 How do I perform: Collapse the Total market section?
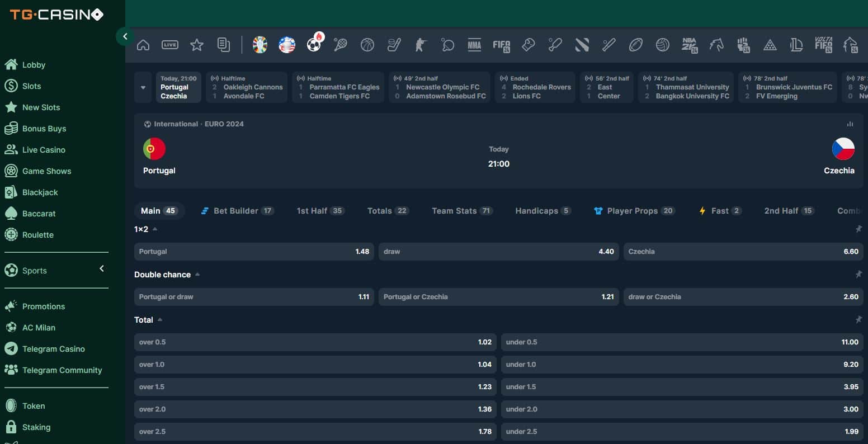(160, 320)
